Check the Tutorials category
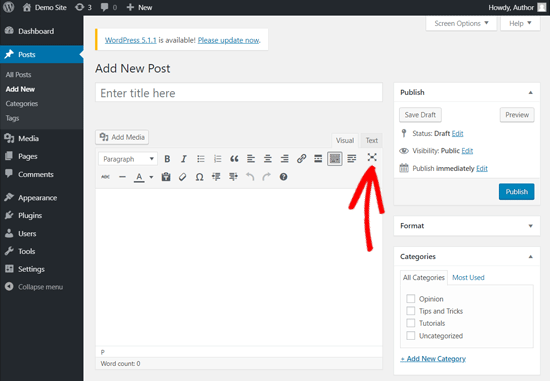Image resolution: width=550 pixels, height=381 pixels. pos(410,323)
